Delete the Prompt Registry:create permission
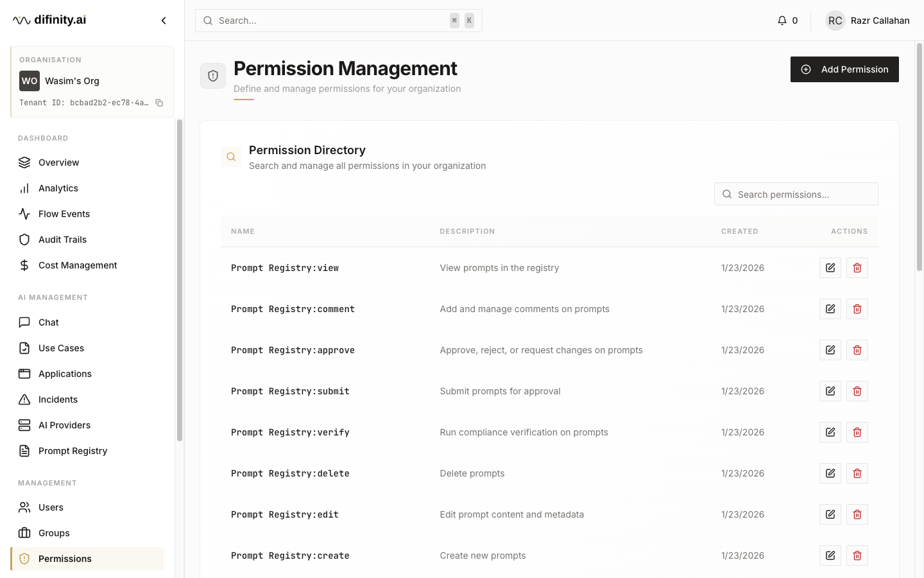Image resolution: width=924 pixels, height=578 pixels. point(857,556)
